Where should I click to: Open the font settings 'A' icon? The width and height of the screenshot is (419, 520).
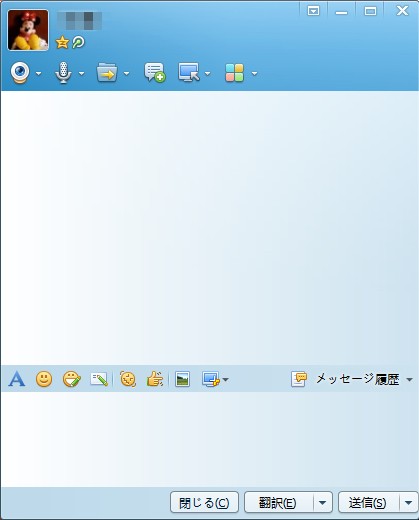tap(17, 379)
